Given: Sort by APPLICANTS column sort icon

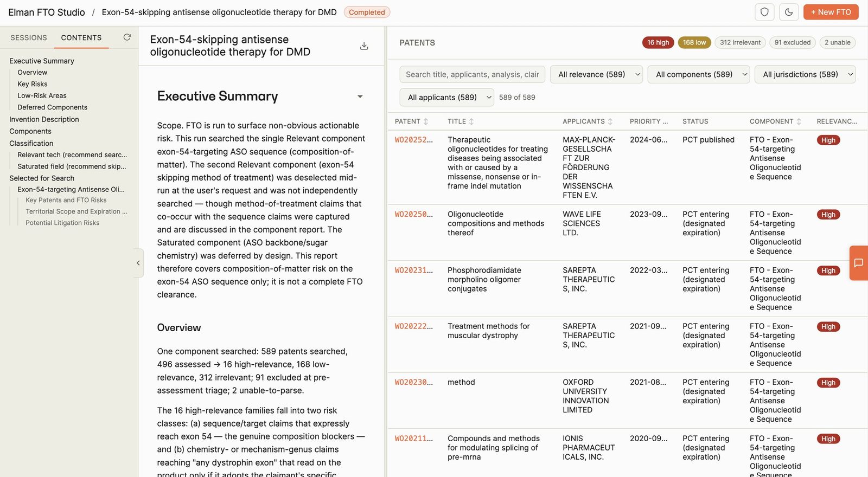Looking at the screenshot, I should point(610,121).
